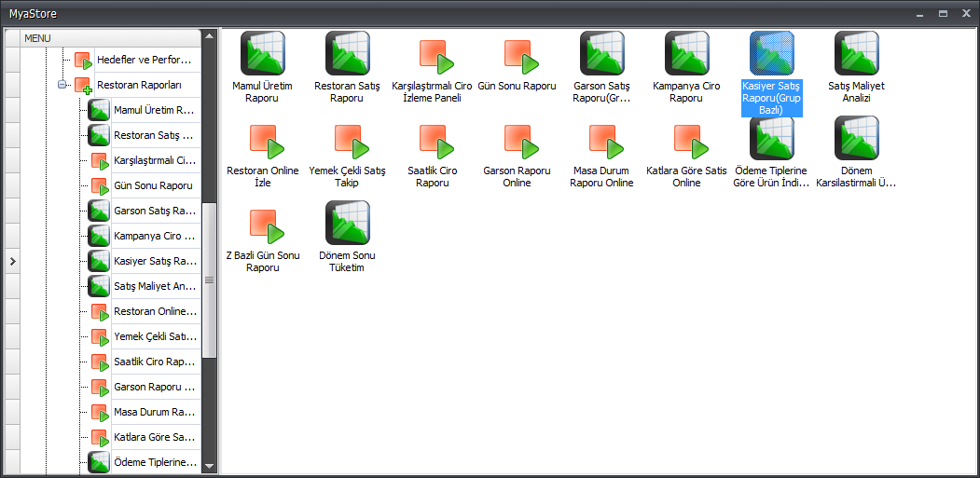
Task: Click the tree scrollbar up arrow
Action: tap(210, 35)
